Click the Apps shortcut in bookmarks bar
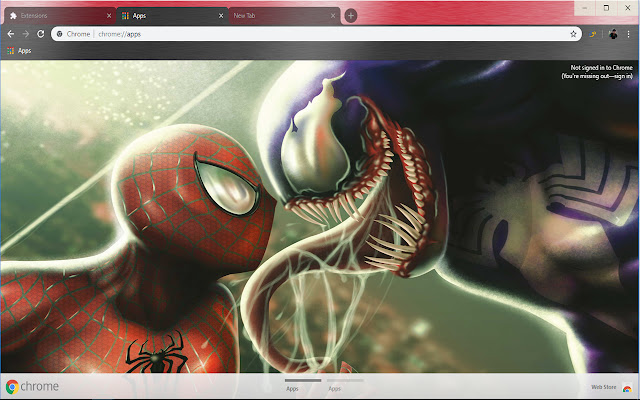Image resolution: width=640 pixels, height=400 pixels. 19,50
